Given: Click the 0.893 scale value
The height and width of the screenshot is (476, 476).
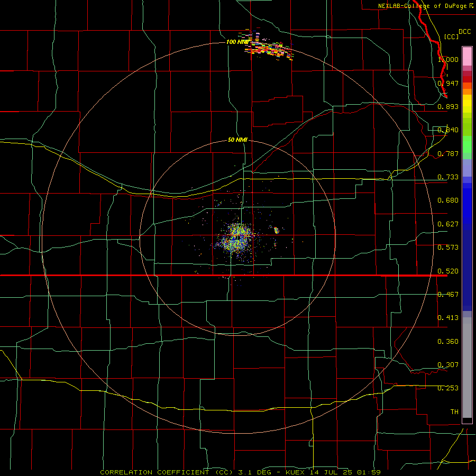Looking at the screenshot, I should [x=448, y=106].
